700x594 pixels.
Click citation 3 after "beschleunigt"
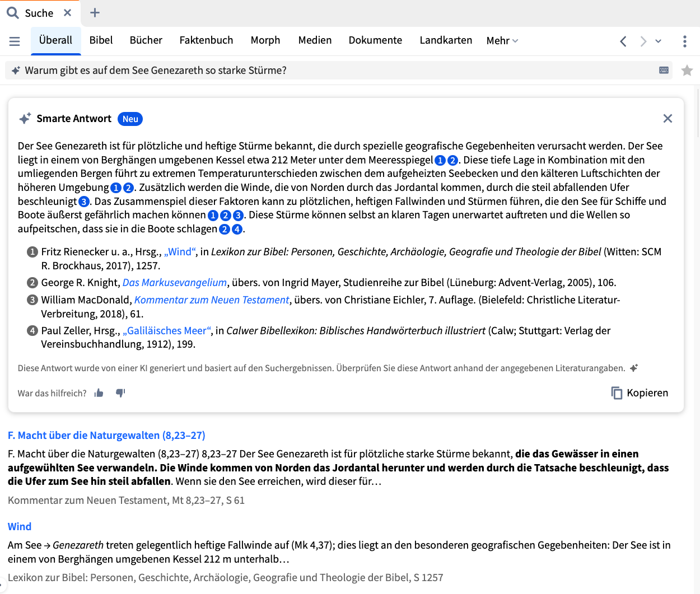coord(84,202)
